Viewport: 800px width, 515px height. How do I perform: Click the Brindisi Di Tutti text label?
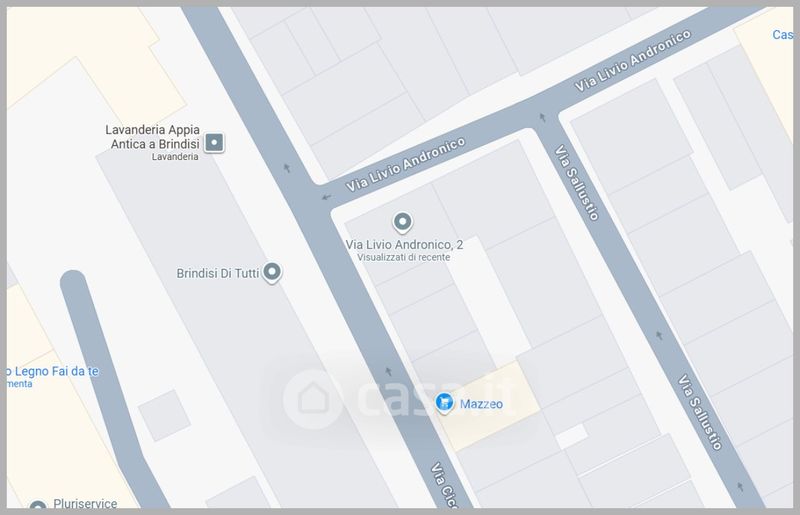218,274
